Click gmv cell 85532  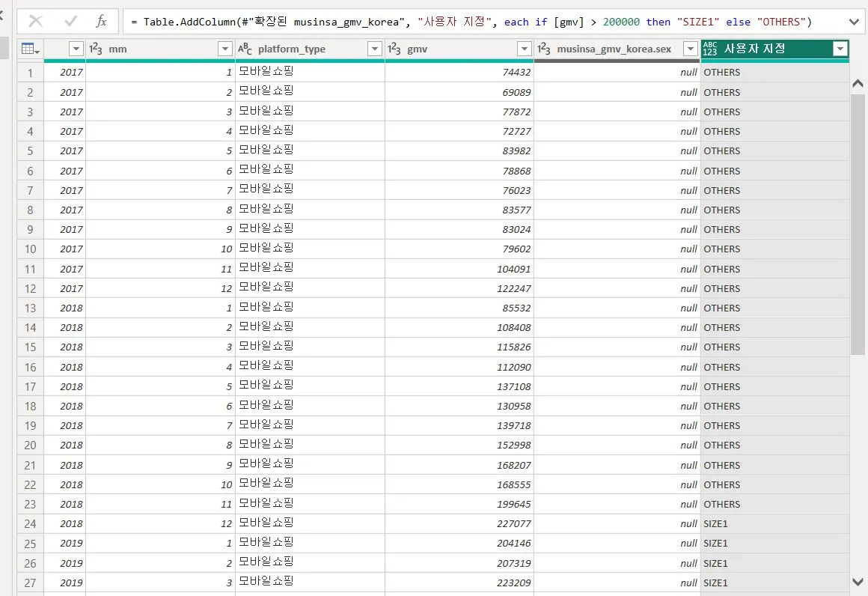click(459, 308)
